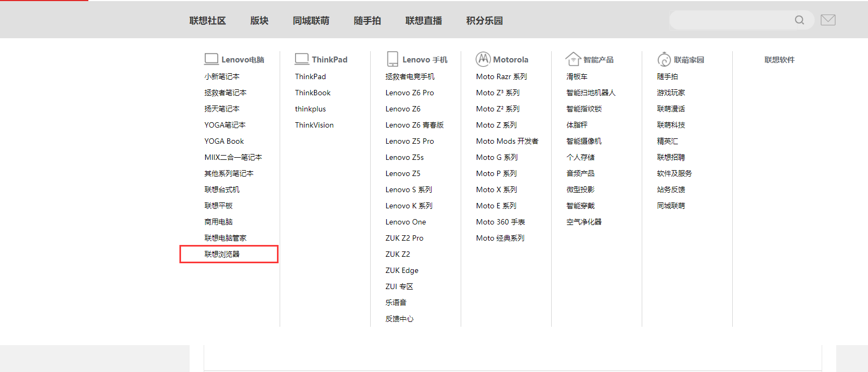Image resolution: width=868 pixels, height=372 pixels.
Task: Open 游戏玩家 link
Action: tap(671, 93)
